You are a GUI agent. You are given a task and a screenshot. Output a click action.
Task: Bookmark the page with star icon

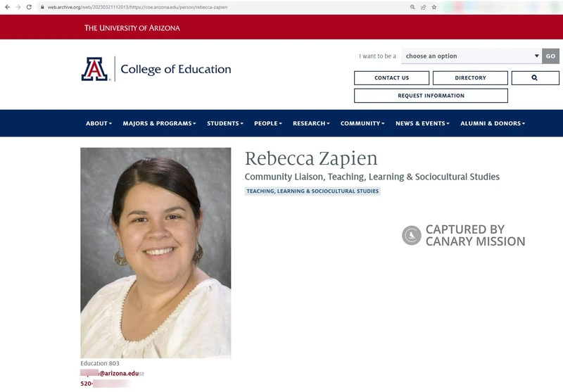coord(434,7)
